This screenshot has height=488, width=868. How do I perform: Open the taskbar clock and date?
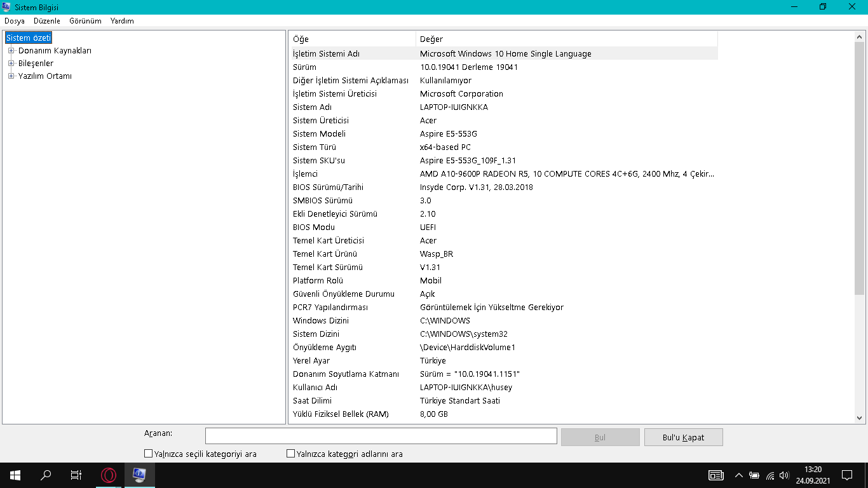click(x=813, y=475)
